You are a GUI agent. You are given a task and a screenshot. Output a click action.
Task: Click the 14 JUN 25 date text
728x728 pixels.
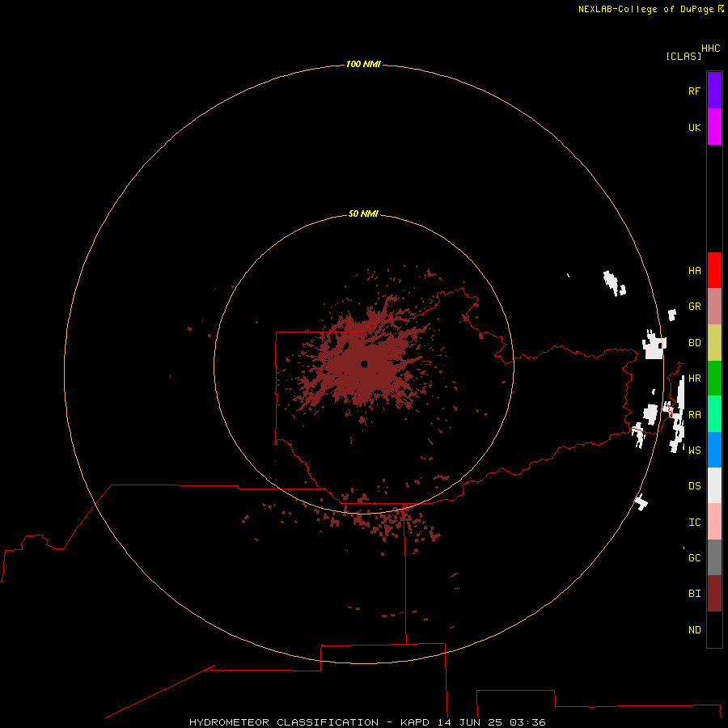pyautogui.click(x=469, y=722)
